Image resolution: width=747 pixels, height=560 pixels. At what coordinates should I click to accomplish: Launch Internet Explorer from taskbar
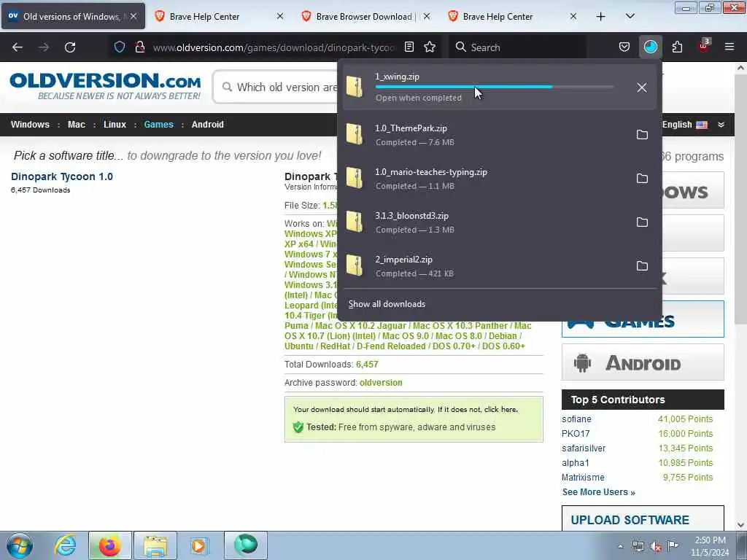65,545
